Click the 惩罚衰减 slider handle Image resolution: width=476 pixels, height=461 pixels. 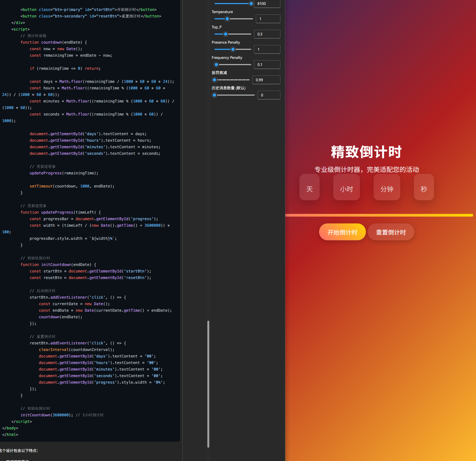214,80
